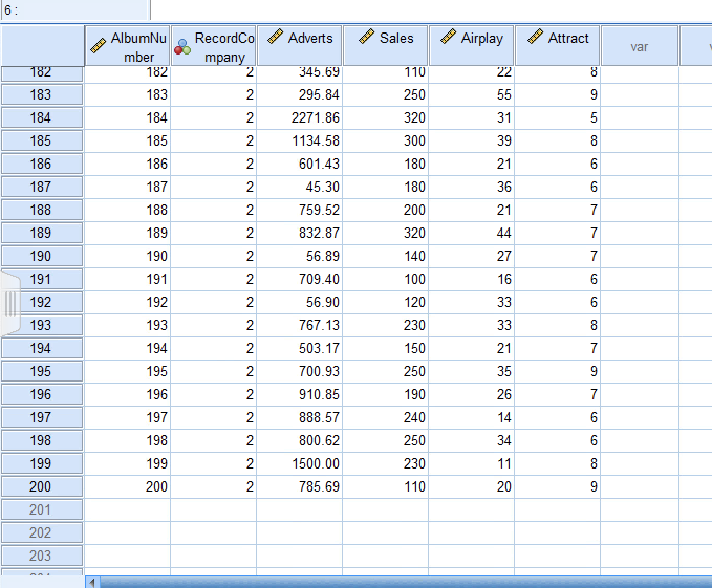Click Airplay cell 14 in row 197
Image resolution: width=712 pixels, height=588 pixels.
pos(471,418)
